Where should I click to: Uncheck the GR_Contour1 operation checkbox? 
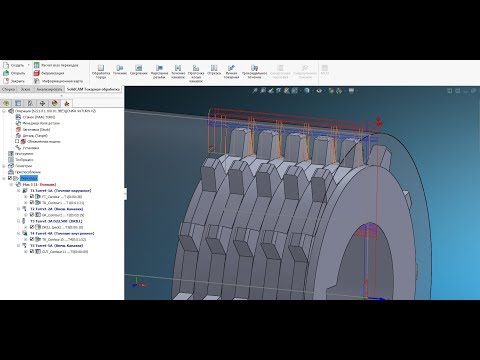[32, 215]
